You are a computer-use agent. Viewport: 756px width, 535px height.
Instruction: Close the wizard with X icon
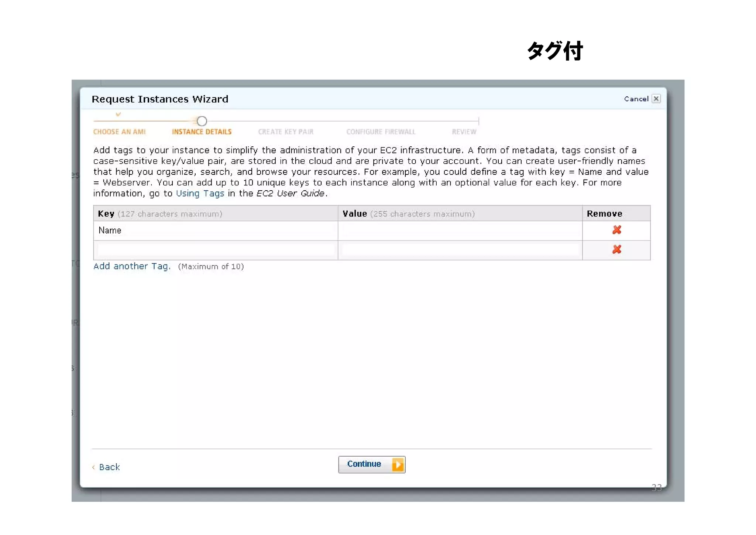point(656,99)
